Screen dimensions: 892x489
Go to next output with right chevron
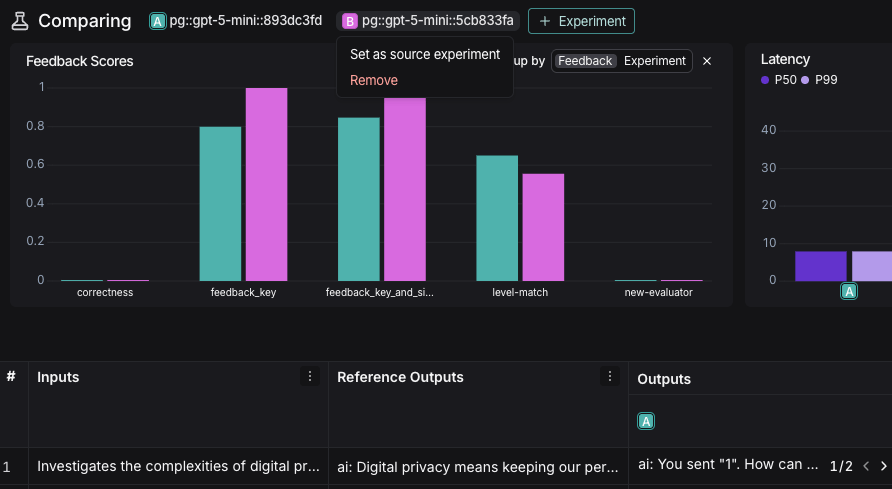[883, 466]
